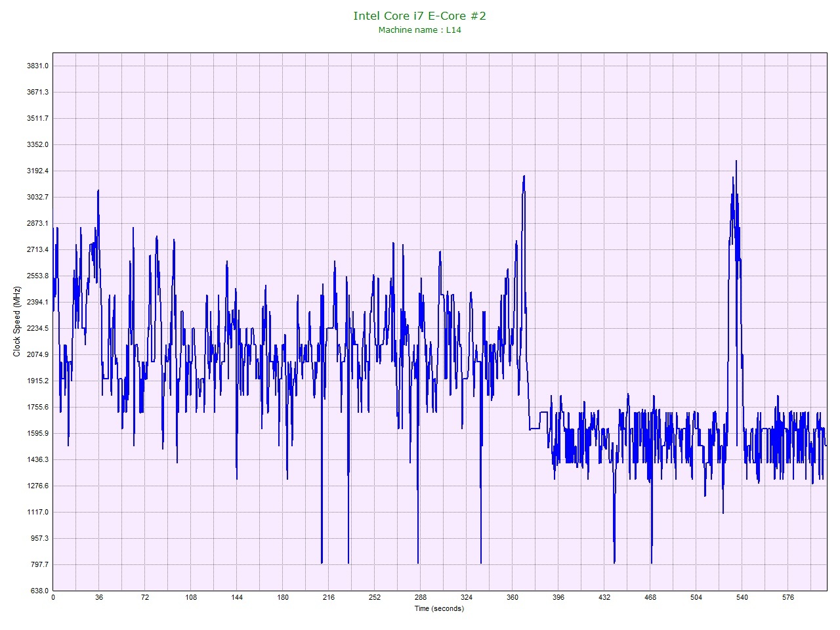Viewport: 840px width, 630px height.
Task: Click the 576 seconds x-axis label
Action: [788, 597]
